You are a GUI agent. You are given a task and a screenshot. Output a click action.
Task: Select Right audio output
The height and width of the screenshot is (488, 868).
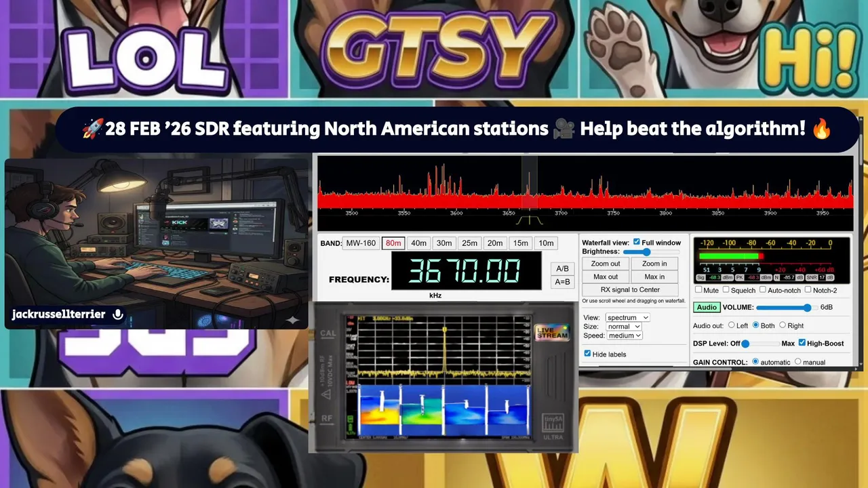point(783,325)
